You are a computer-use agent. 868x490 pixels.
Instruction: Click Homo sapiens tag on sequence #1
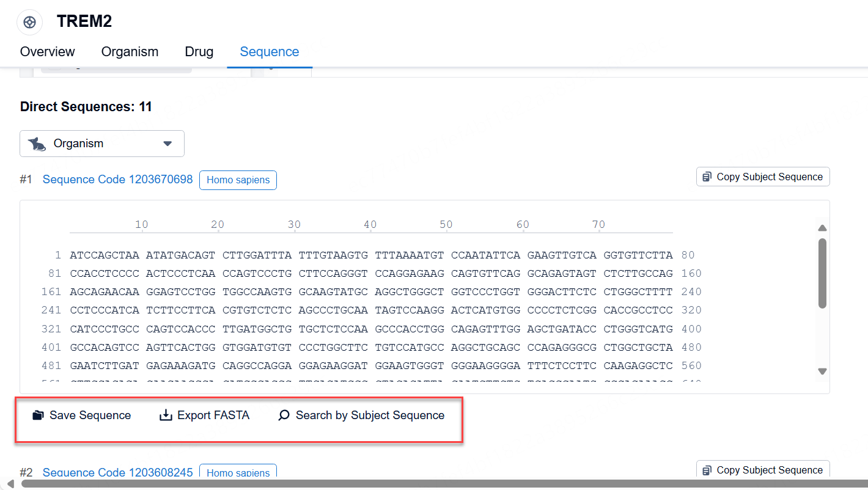coord(238,180)
